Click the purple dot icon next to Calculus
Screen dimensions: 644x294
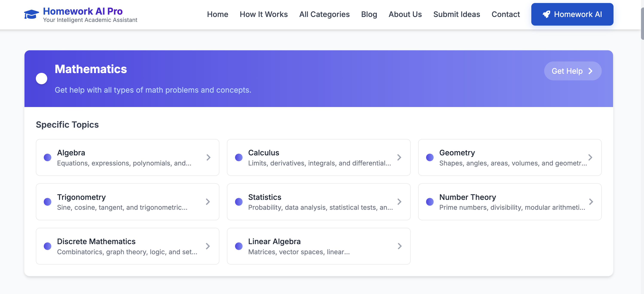[239, 157]
